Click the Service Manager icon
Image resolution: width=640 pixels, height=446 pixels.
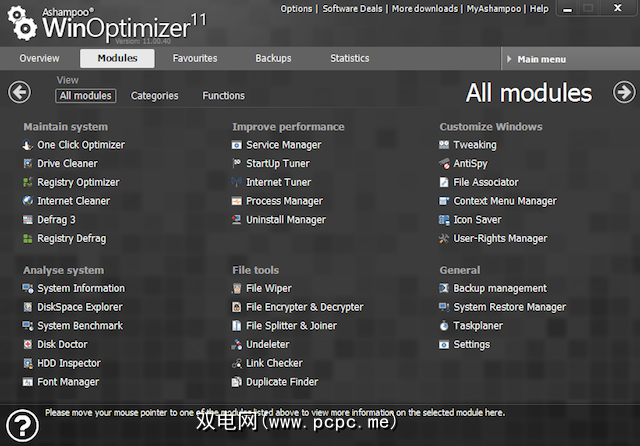pos(236,145)
